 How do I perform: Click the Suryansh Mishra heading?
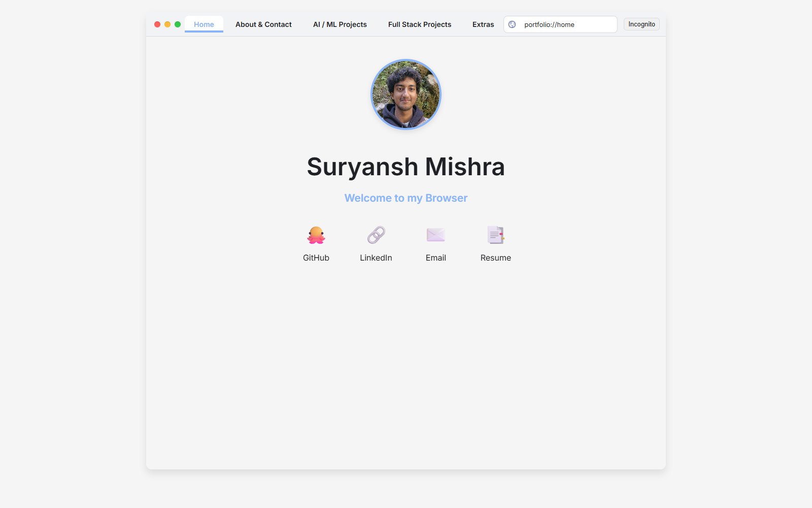click(406, 167)
